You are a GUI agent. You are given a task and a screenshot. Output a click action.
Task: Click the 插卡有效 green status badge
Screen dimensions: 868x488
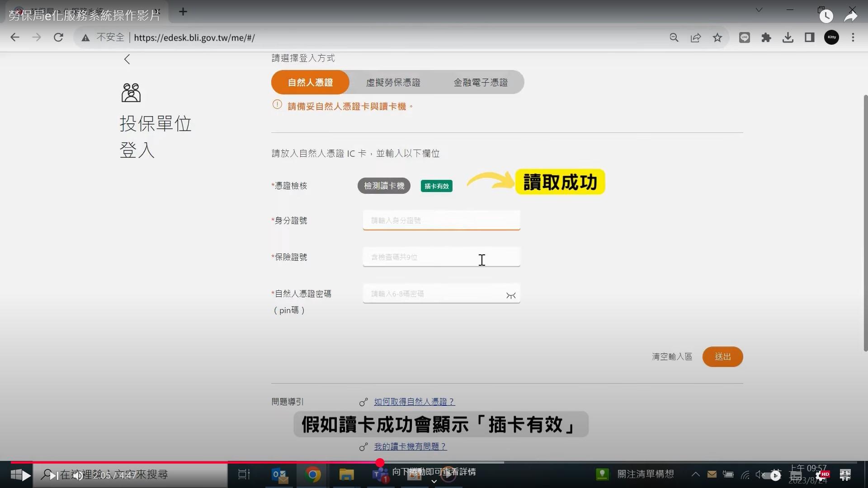[437, 186]
